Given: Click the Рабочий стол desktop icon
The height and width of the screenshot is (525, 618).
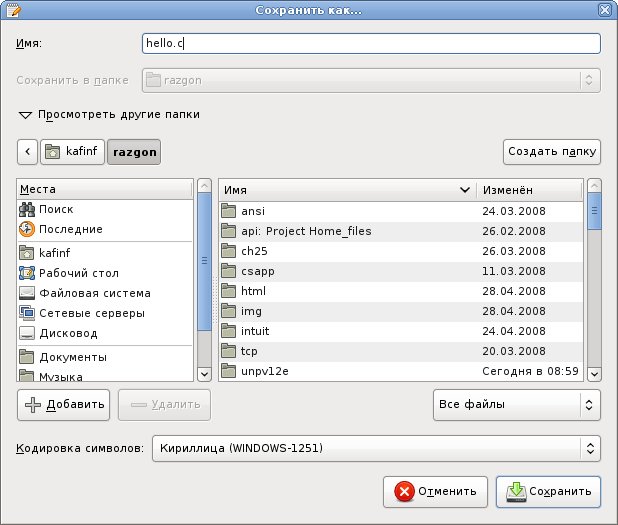Looking at the screenshot, I should pyautogui.click(x=27, y=273).
